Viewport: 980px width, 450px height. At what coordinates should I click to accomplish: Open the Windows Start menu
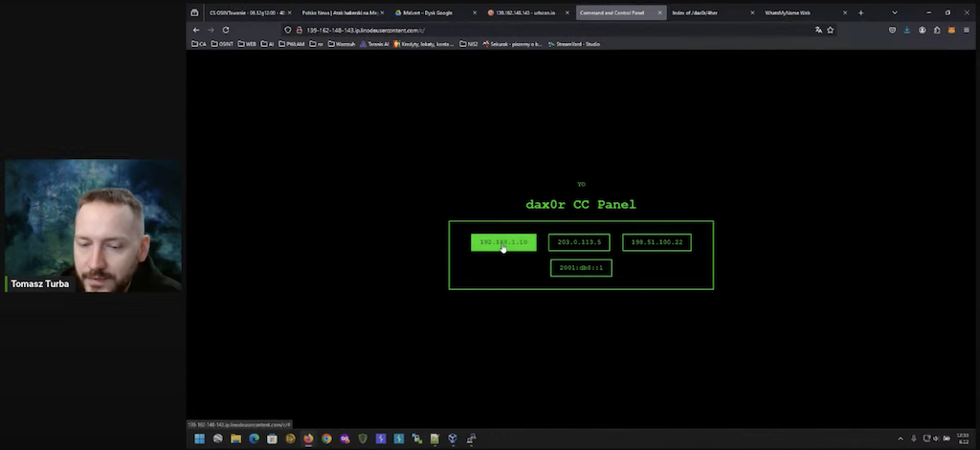(x=200, y=439)
